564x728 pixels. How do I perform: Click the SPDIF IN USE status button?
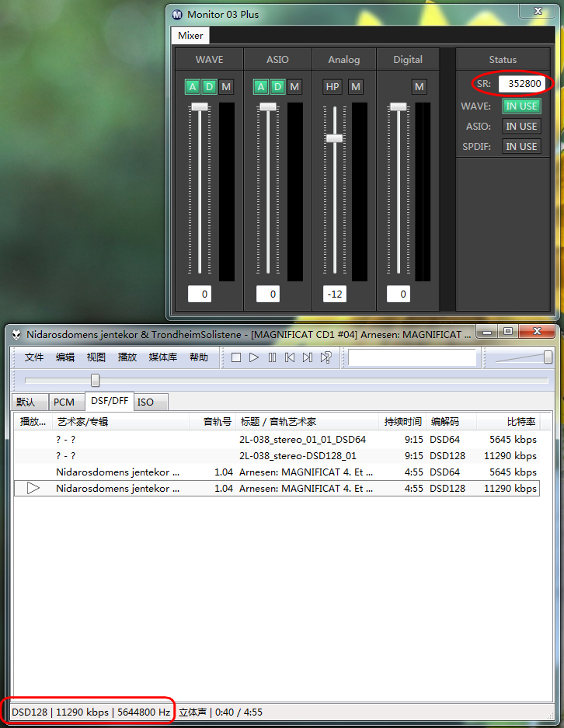[x=521, y=146]
